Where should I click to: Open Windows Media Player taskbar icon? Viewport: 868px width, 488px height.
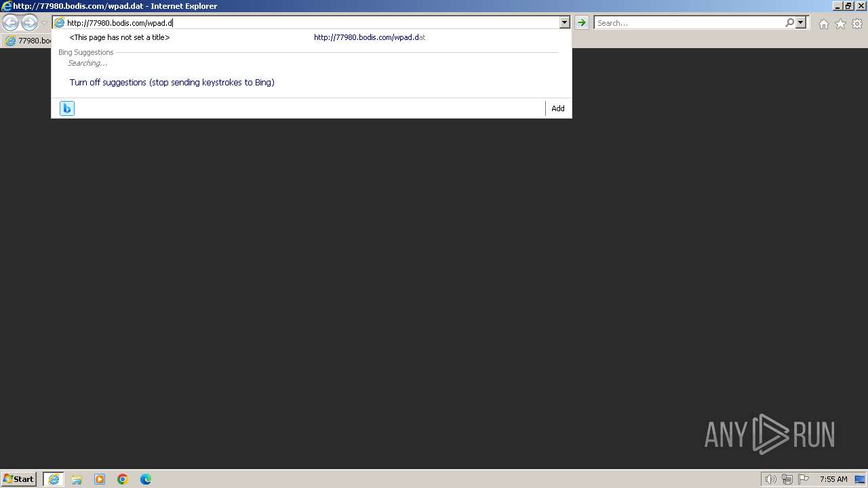tap(100, 479)
